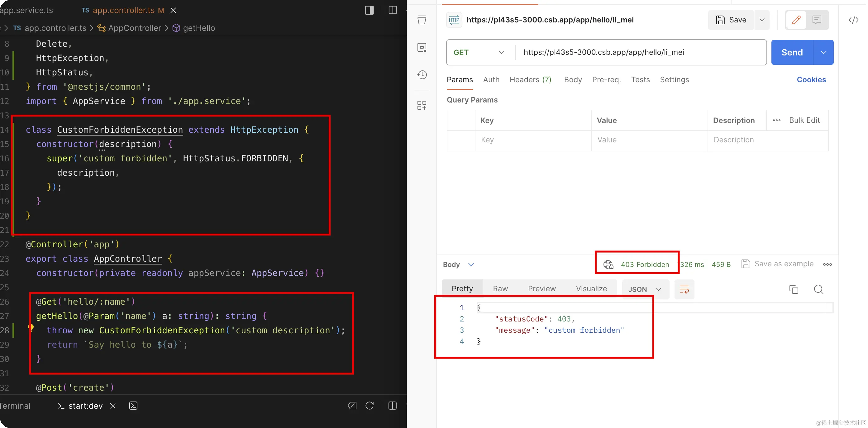Switch to the app.controller.ts tab
The width and height of the screenshot is (868, 428).
pos(123,10)
